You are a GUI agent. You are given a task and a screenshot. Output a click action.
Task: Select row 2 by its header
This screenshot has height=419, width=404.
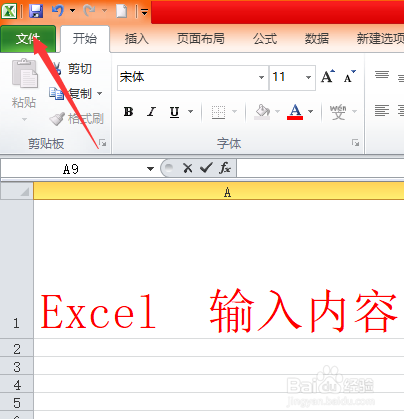(16, 348)
